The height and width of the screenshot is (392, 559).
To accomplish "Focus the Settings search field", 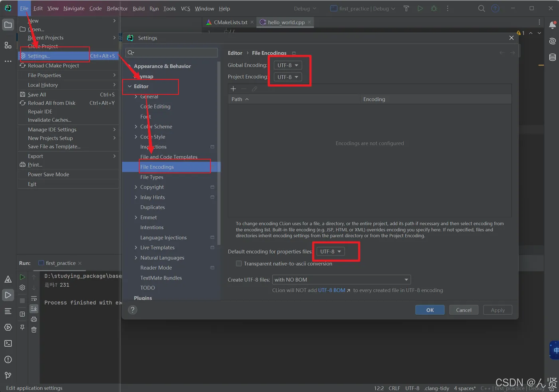I will pos(172,53).
